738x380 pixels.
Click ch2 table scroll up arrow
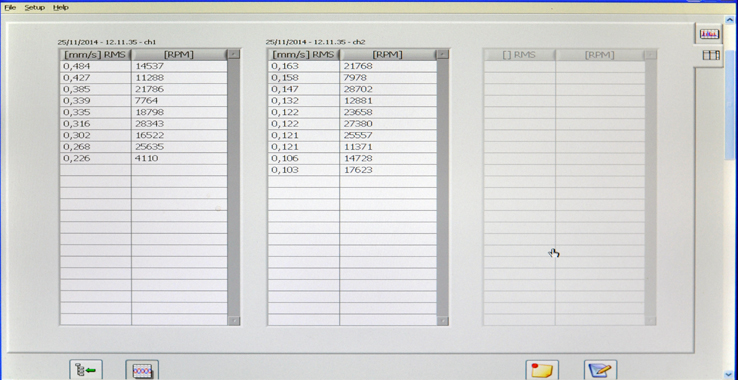click(x=442, y=54)
